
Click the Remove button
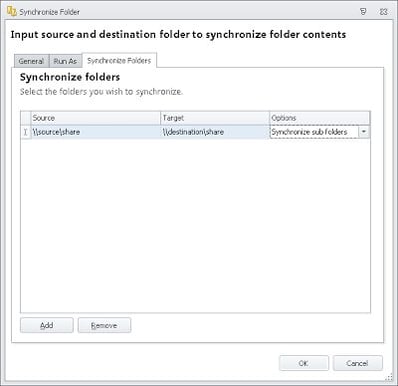point(104,325)
